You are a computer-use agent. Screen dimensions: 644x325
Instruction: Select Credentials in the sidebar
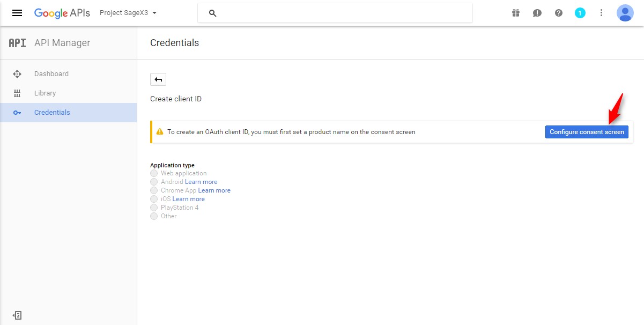pyautogui.click(x=52, y=113)
